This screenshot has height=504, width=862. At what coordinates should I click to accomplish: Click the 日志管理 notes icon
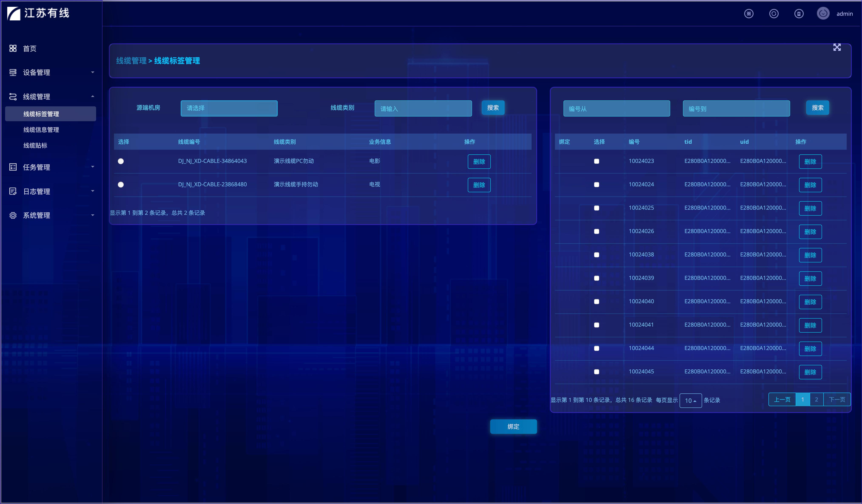pos(13,191)
